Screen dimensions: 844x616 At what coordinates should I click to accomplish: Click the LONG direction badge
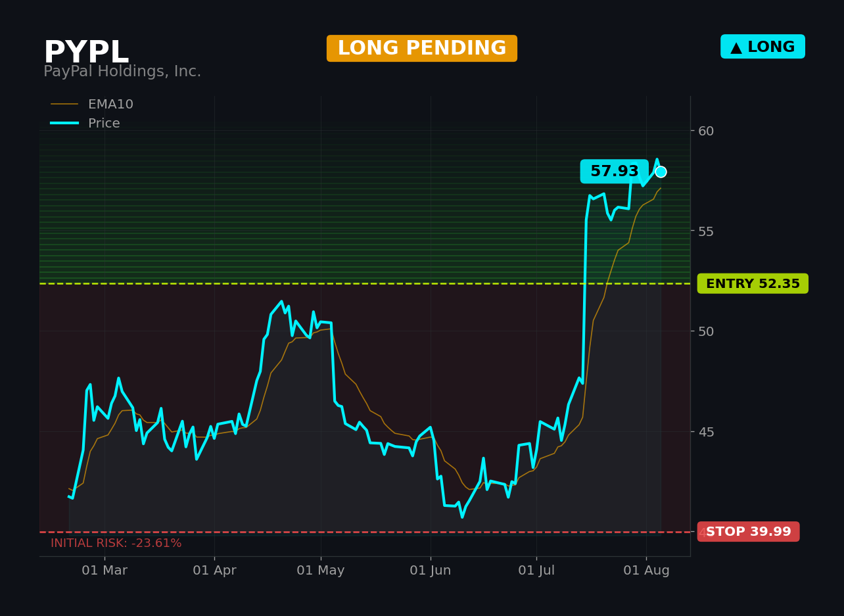[762, 47]
